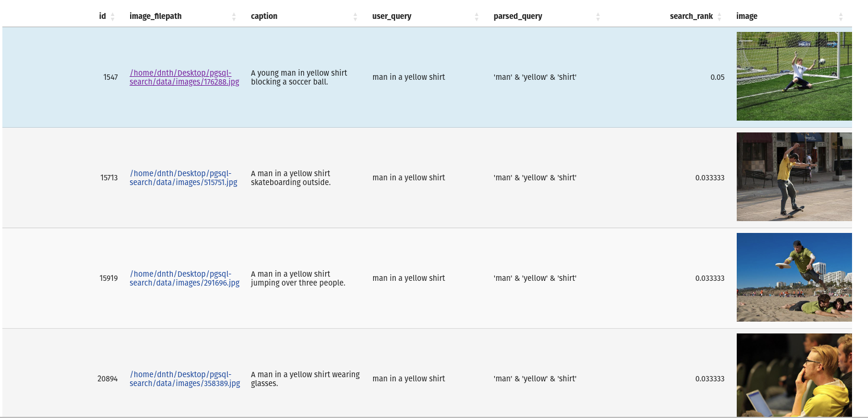Sort results by search_rank arrow icon
The width and height of the screenshot is (868, 418).
click(719, 17)
